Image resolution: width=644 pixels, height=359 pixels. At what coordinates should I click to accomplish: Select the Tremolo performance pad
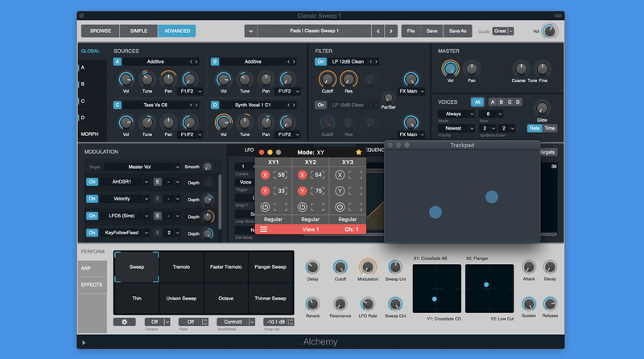coord(181,267)
